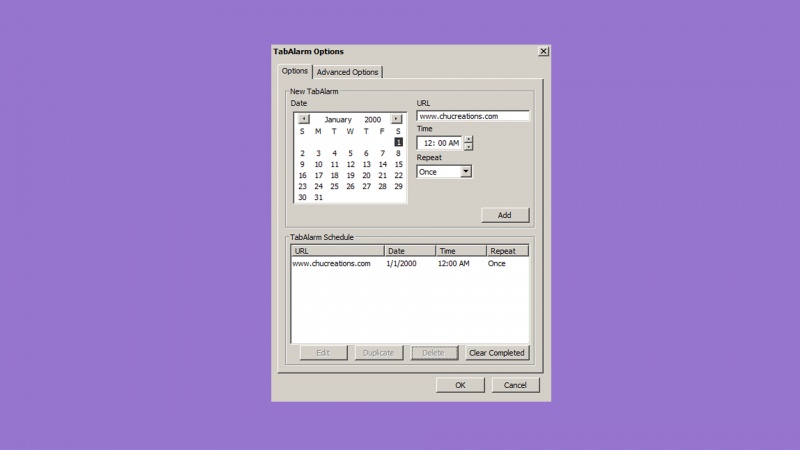Sort schedule by Date column header
Viewport: 800px width, 450px height.
tap(410, 251)
